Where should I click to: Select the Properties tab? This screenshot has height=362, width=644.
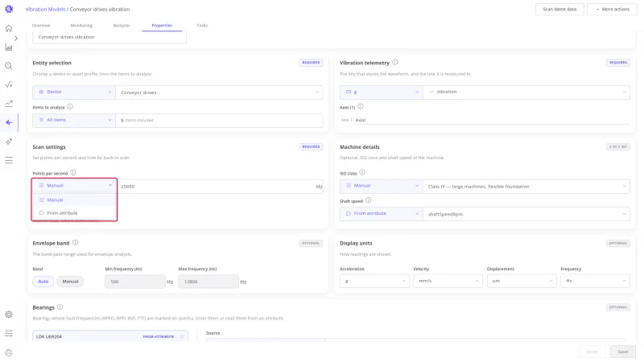(x=162, y=26)
